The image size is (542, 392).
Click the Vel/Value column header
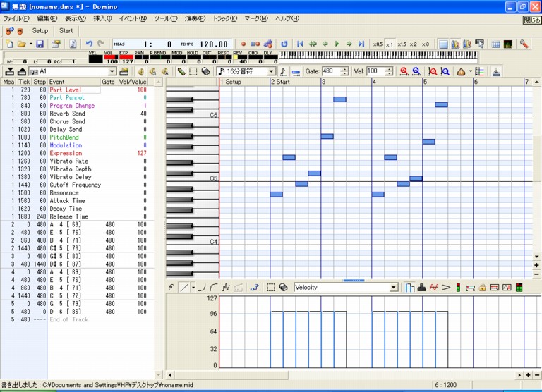(x=133, y=82)
